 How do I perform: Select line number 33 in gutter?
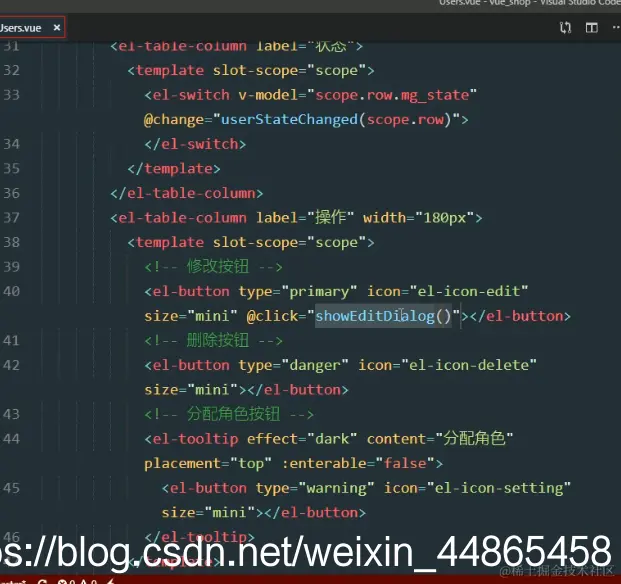11,95
